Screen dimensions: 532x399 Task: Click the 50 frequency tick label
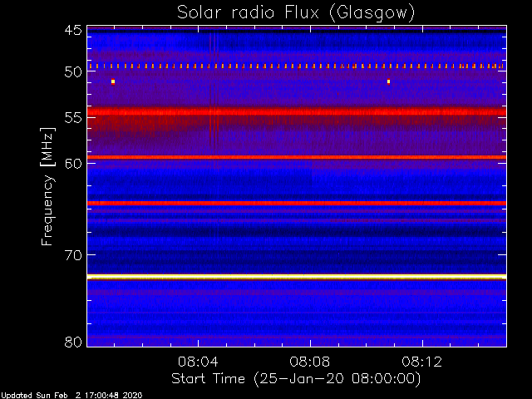[73, 72]
